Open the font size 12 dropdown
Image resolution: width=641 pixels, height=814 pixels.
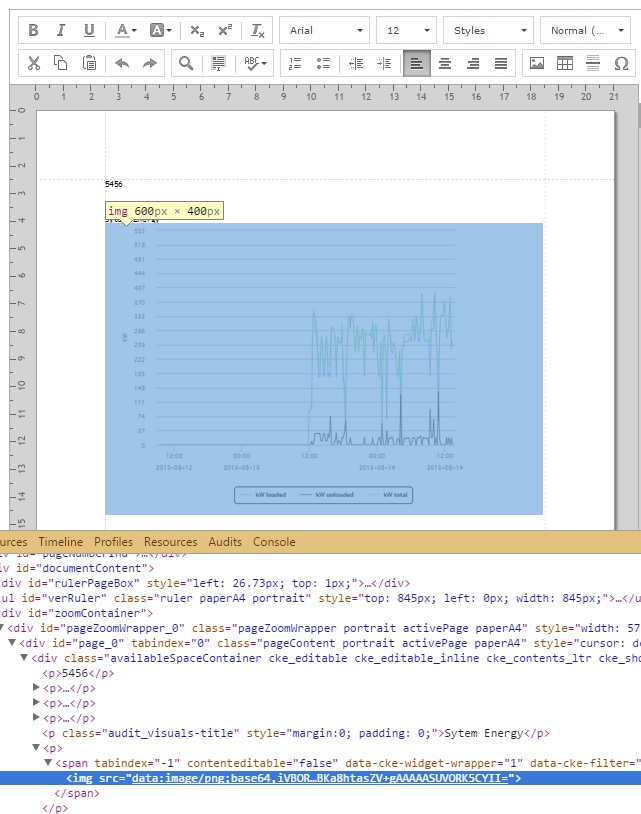coord(406,31)
